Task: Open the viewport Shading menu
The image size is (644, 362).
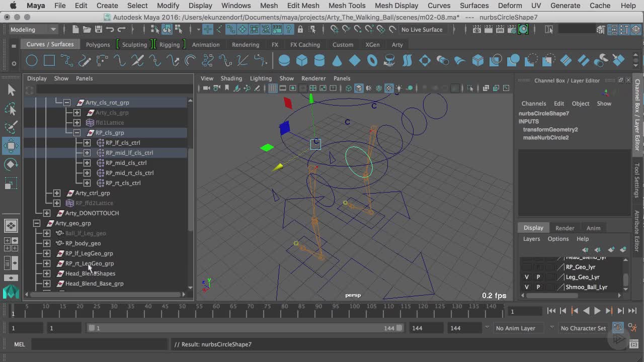Action: [x=231, y=78]
